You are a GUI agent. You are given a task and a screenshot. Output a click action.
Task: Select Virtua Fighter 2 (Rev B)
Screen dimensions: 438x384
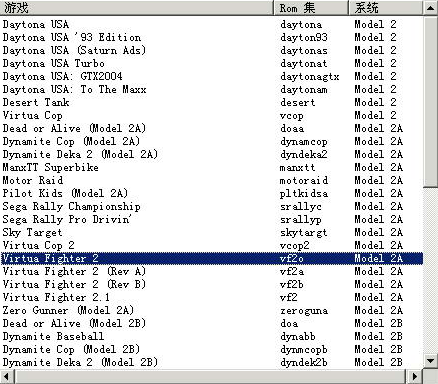tap(211, 284)
